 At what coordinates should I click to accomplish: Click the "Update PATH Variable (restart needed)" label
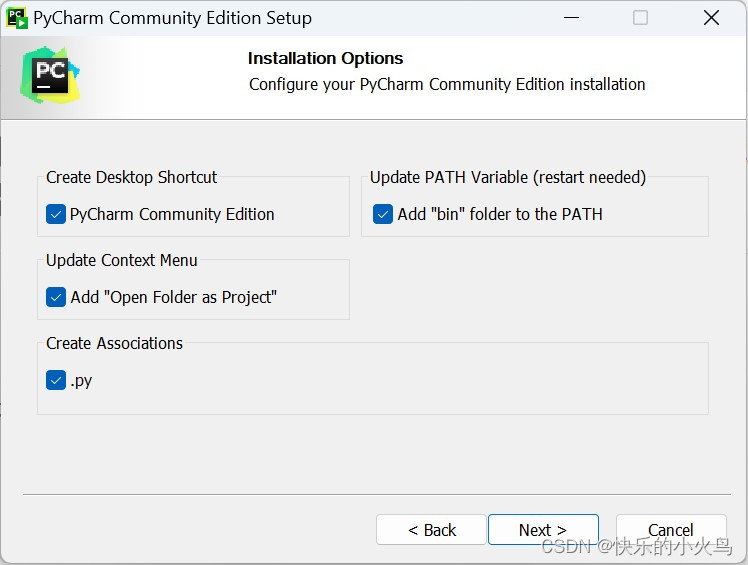508,178
